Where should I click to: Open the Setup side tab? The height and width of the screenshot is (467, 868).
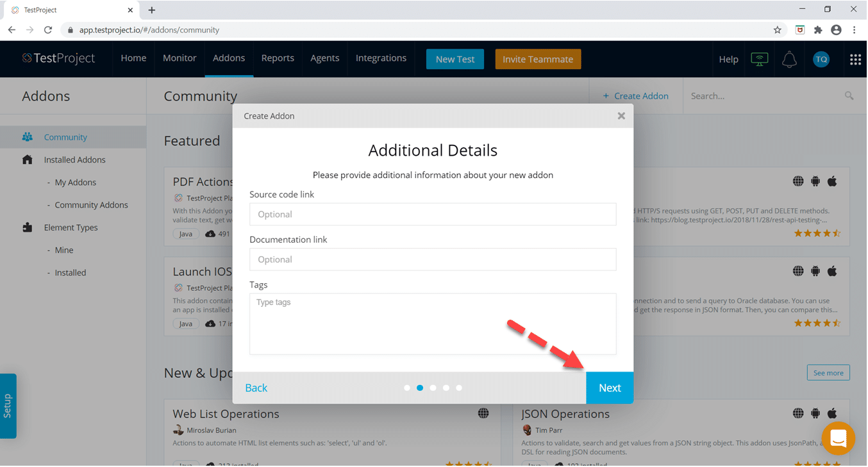(8, 406)
